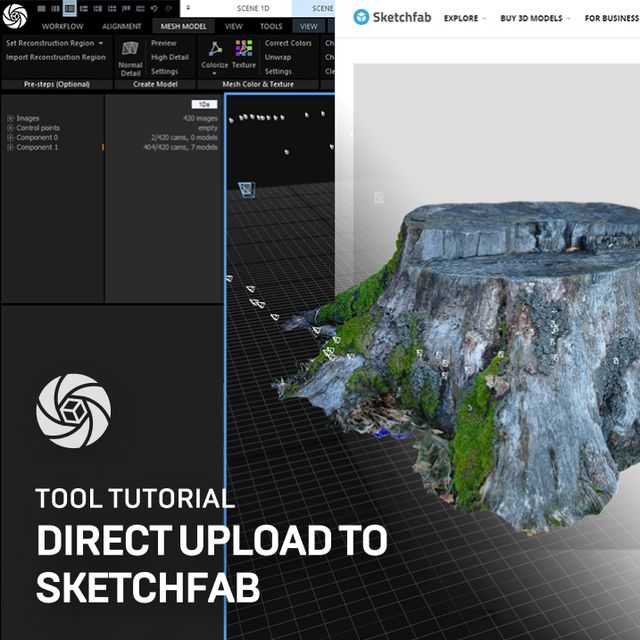This screenshot has height=640, width=640.
Task: Click the Normal Detail model icon
Action: (x=130, y=52)
